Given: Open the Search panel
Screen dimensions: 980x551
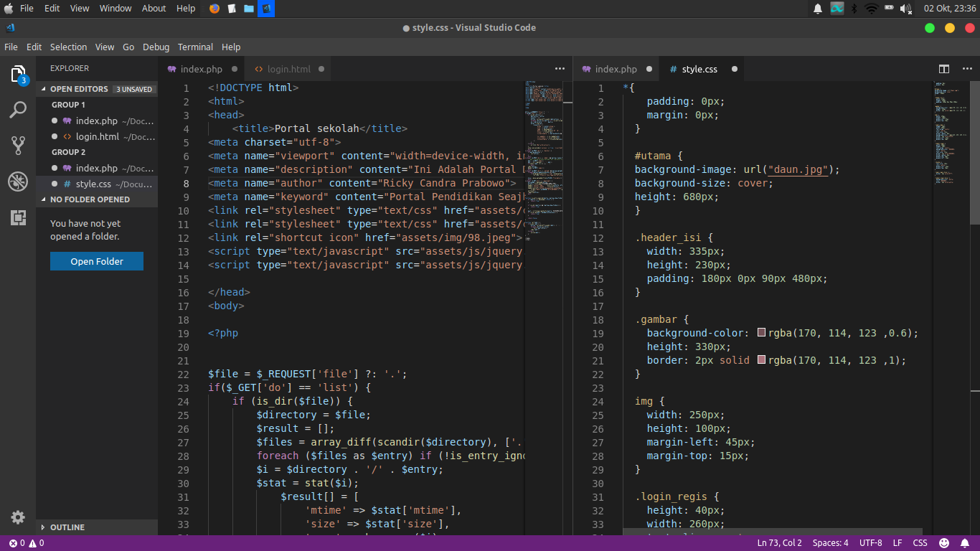Looking at the screenshot, I should tap(18, 109).
